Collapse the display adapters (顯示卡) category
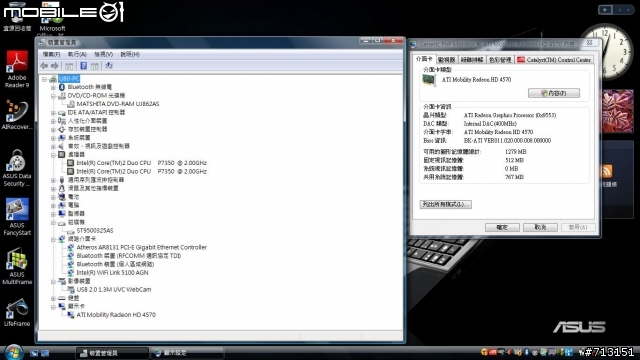Viewport: 640px width, 360px height. (x=53, y=307)
